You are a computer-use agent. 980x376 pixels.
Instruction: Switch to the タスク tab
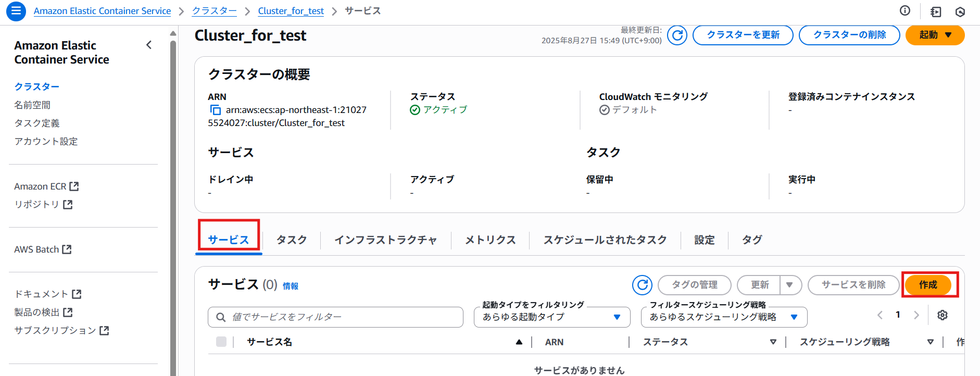(292, 240)
